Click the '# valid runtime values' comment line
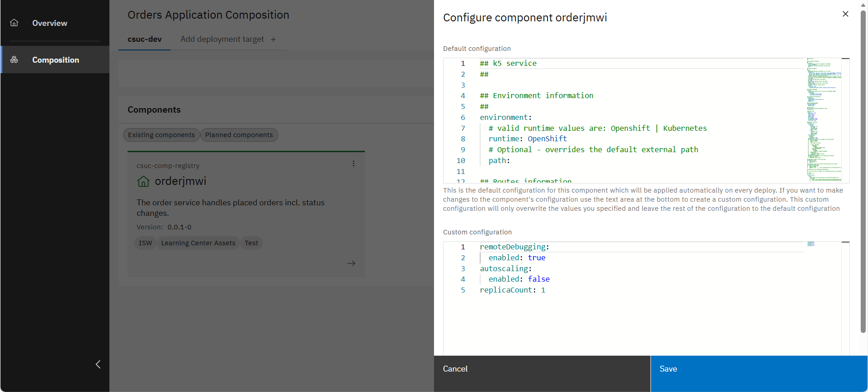Image resolution: width=868 pixels, height=392 pixels. click(597, 128)
